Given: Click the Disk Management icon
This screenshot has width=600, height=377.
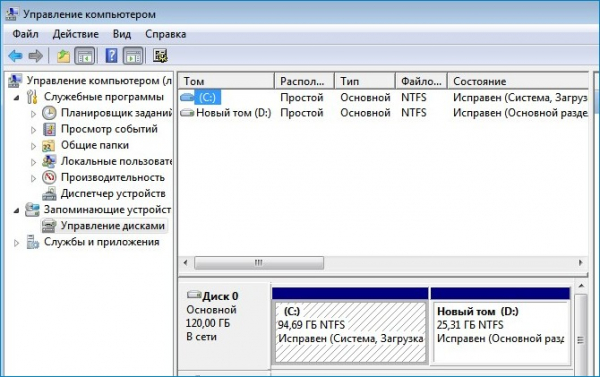Looking at the screenshot, I should (x=49, y=226).
